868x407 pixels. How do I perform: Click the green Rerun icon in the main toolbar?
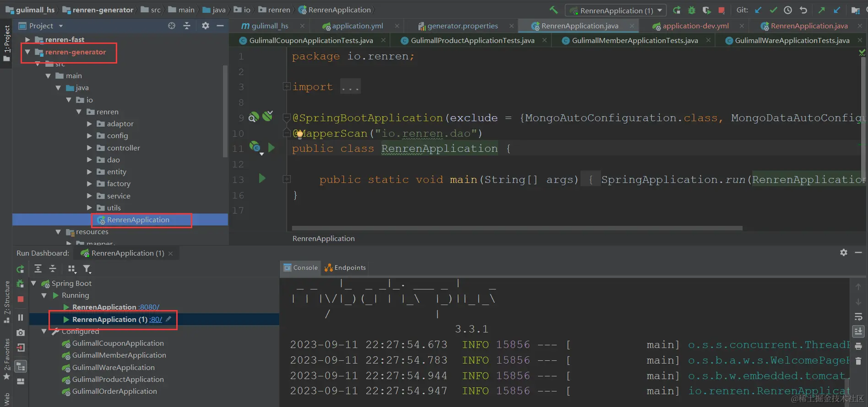[677, 10]
